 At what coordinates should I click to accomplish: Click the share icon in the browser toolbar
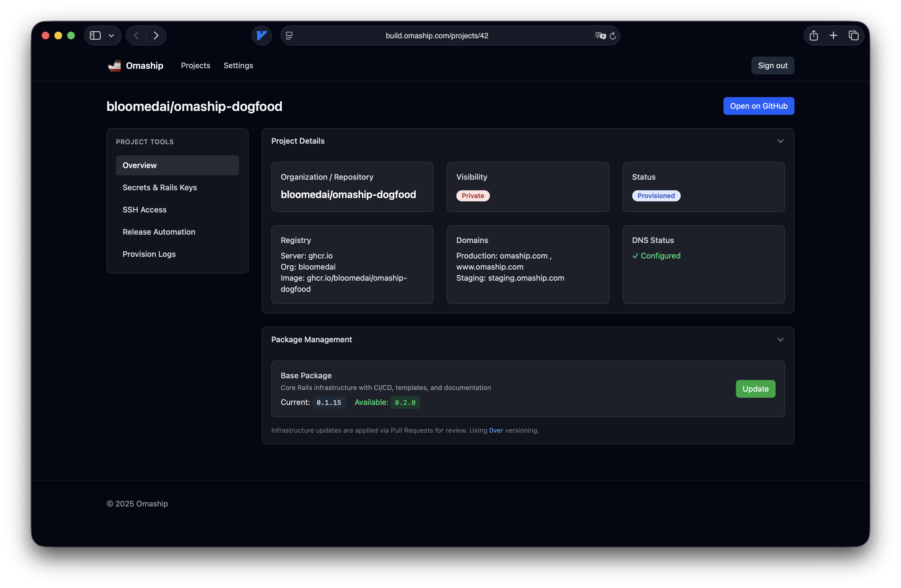click(x=813, y=35)
